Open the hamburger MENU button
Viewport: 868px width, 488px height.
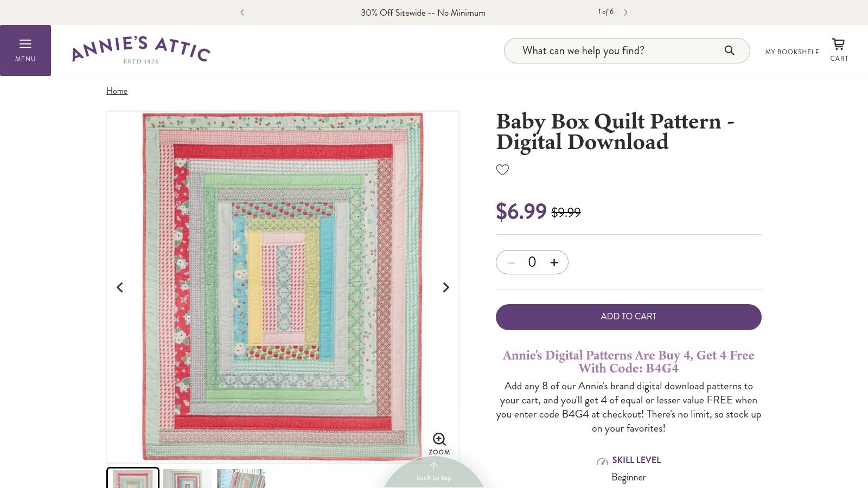click(x=25, y=50)
